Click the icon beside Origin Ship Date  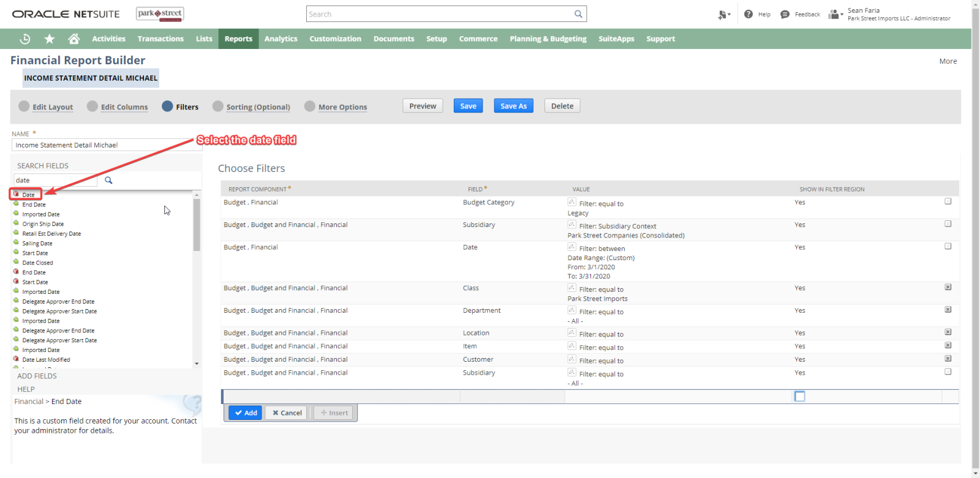click(x=17, y=223)
